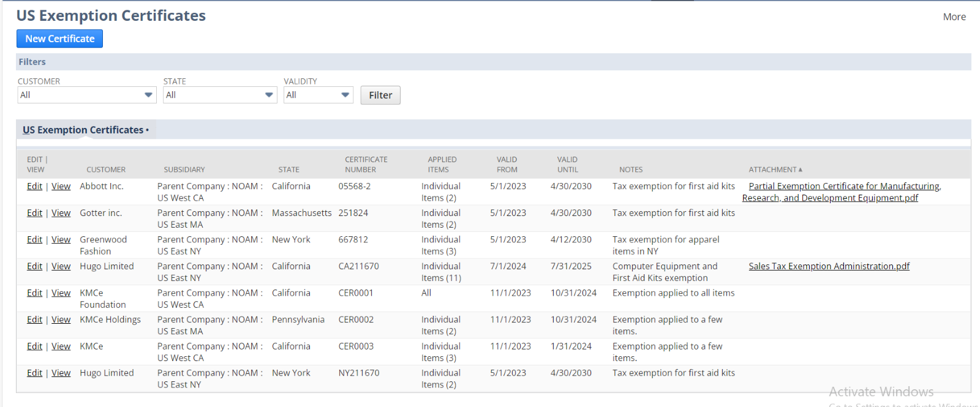
Task: Open Sales Tax Exemption Administration.pdf attachment
Action: pyautogui.click(x=829, y=266)
